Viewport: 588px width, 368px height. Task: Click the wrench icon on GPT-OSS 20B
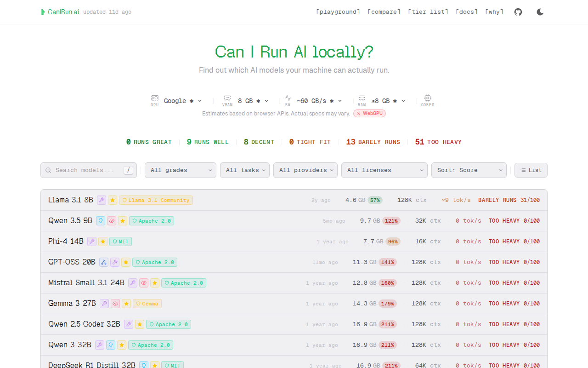tap(115, 262)
